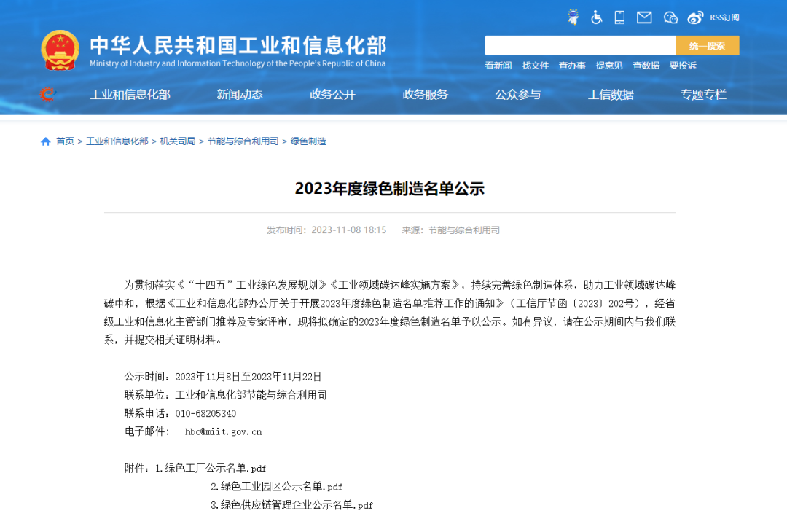787x532 pixels.
Task: Open the WeChat icon in the header
Action: click(x=670, y=17)
